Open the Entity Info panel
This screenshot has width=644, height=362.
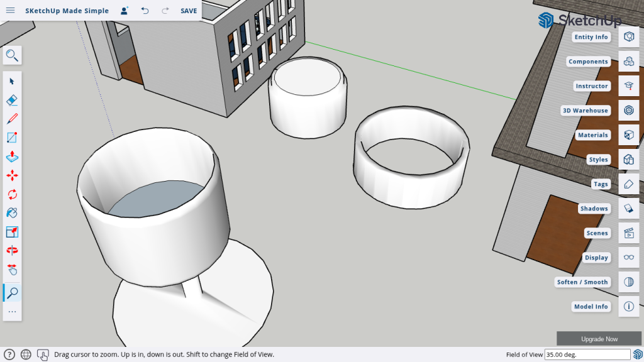[628, 37]
